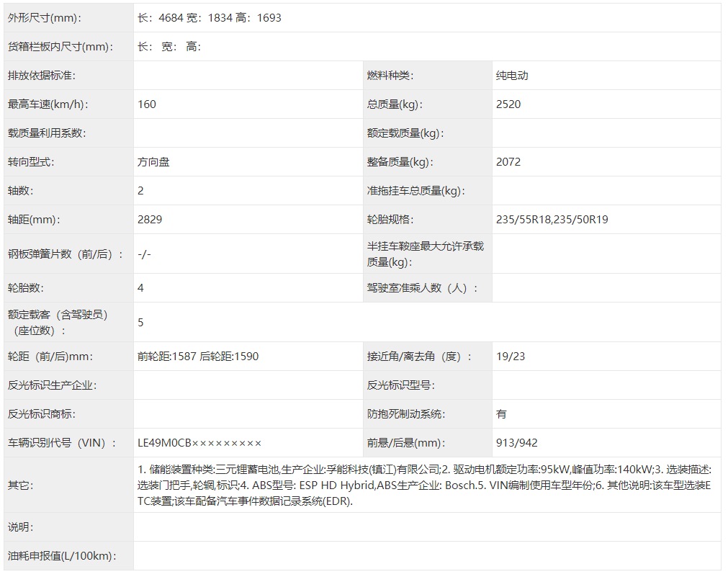Click the 外形尺寸(mm) label cell
The height and width of the screenshot is (582, 728).
[x=45, y=18]
